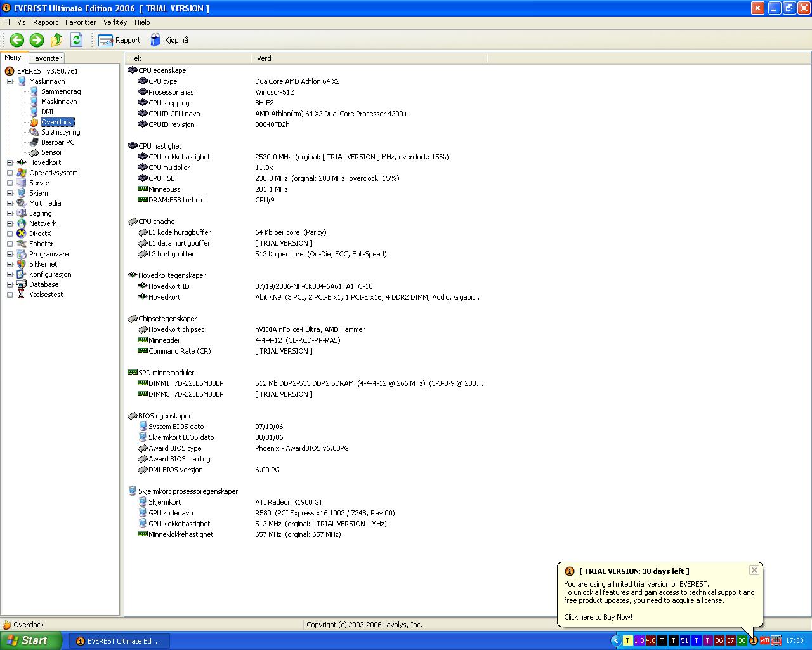Click the ATI tray icon
Screen dimensions: 812x650
click(765, 640)
